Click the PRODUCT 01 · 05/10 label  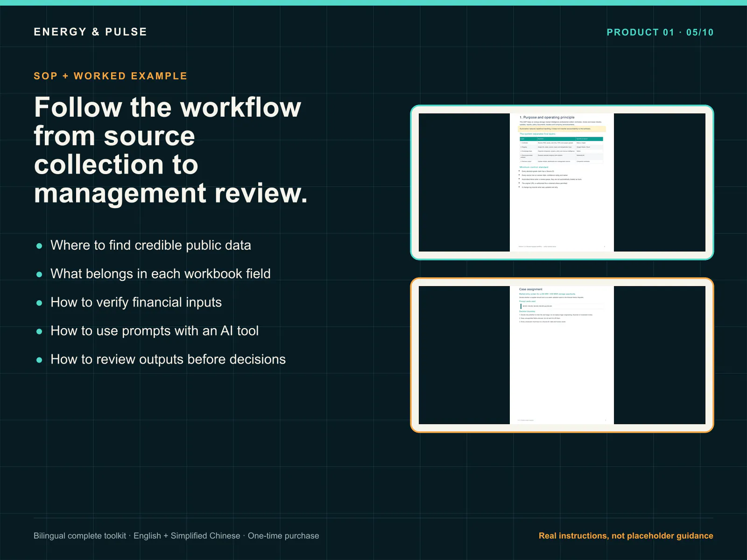pos(660,32)
